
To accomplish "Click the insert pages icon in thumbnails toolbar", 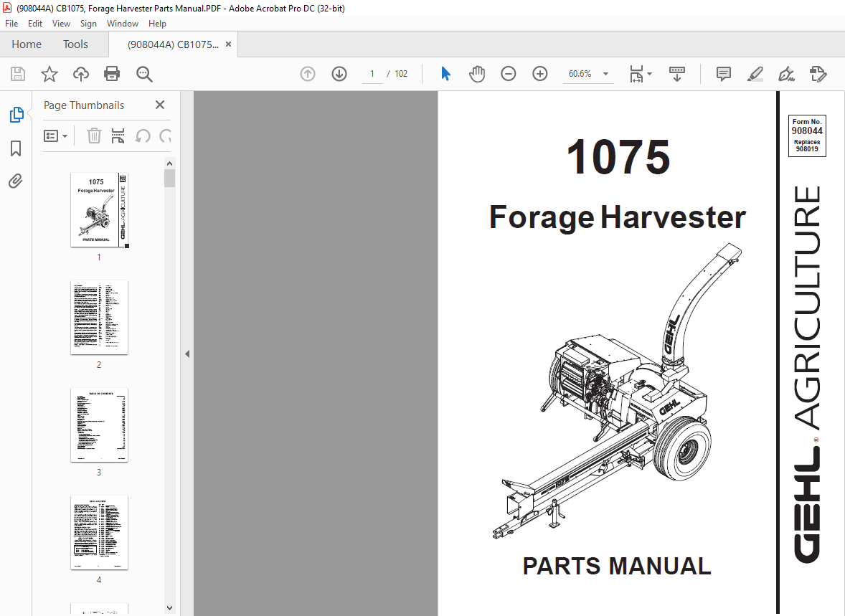I will pos(118,136).
